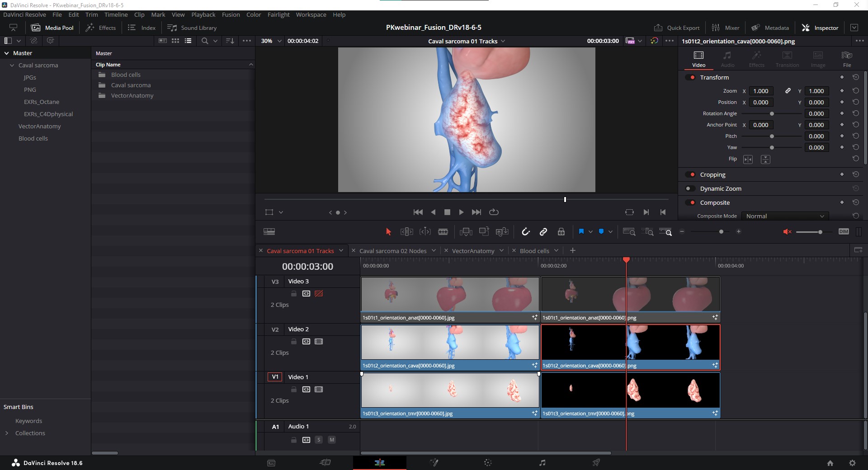Lock the Video 2 track
This screenshot has height=470, width=868.
[293, 341]
